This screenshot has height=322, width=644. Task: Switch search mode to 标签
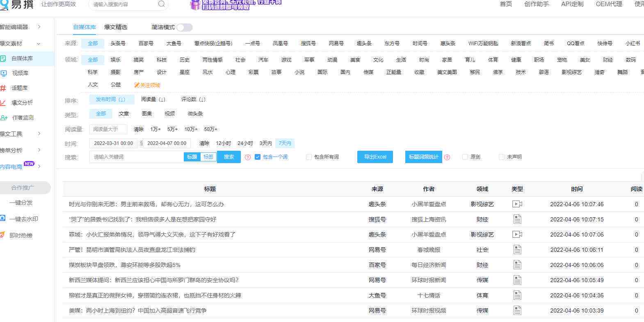click(x=208, y=157)
